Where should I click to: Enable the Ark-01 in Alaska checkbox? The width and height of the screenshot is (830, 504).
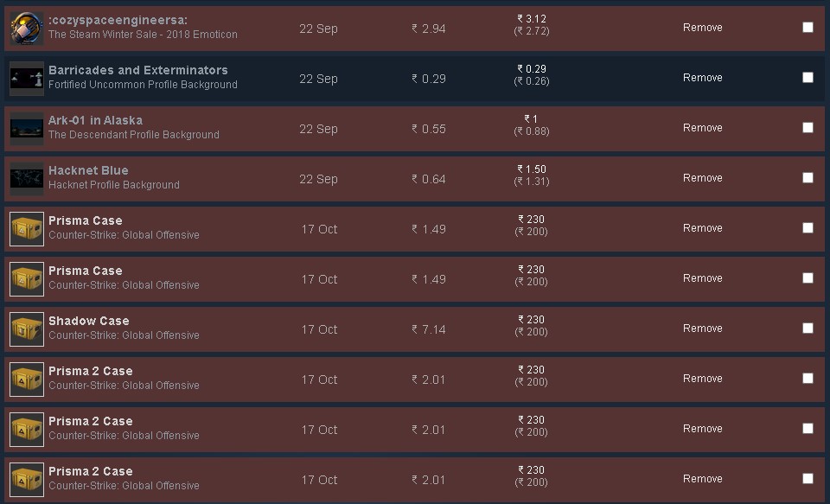(x=808, y=128)
